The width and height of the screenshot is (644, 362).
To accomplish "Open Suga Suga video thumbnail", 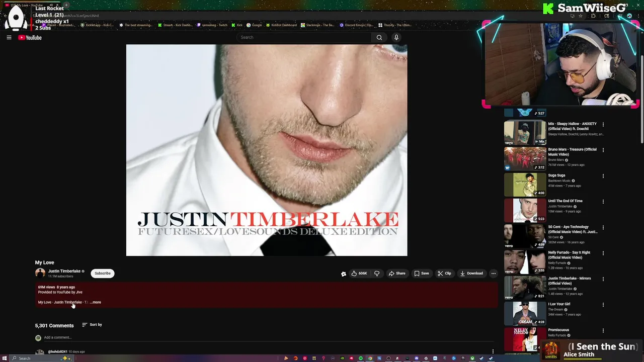I will point(525,185).
